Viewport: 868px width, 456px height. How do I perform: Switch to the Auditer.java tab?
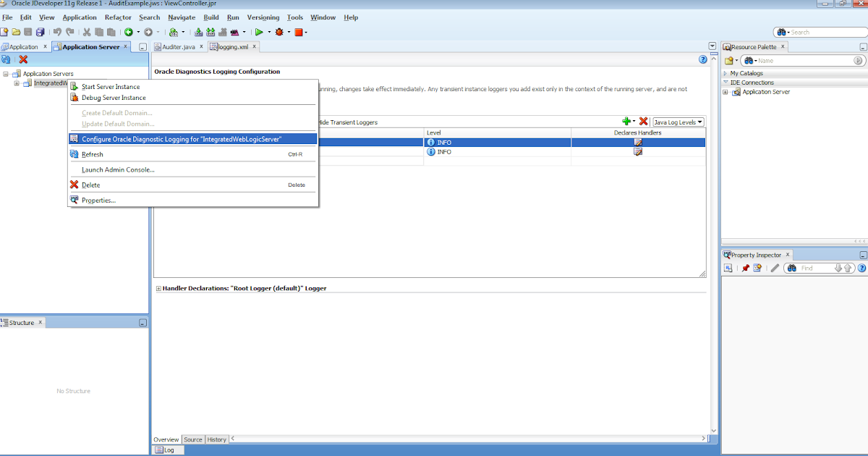(176, 46)
